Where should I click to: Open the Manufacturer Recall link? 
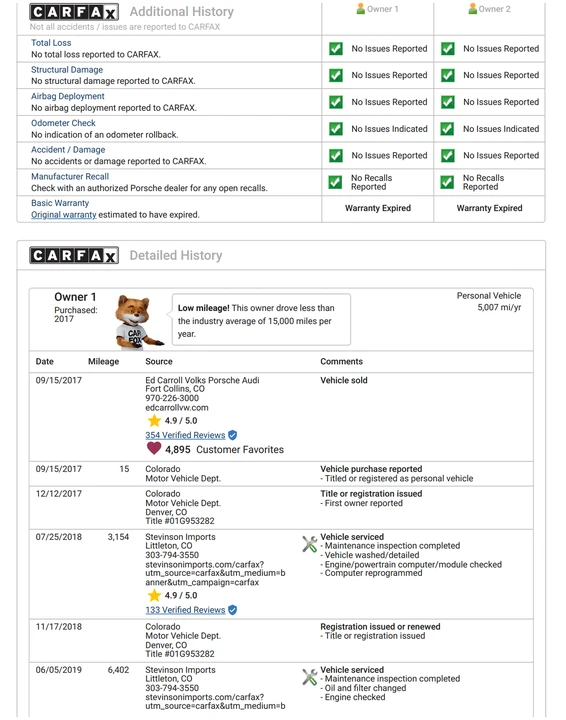[x=70, y=176]
